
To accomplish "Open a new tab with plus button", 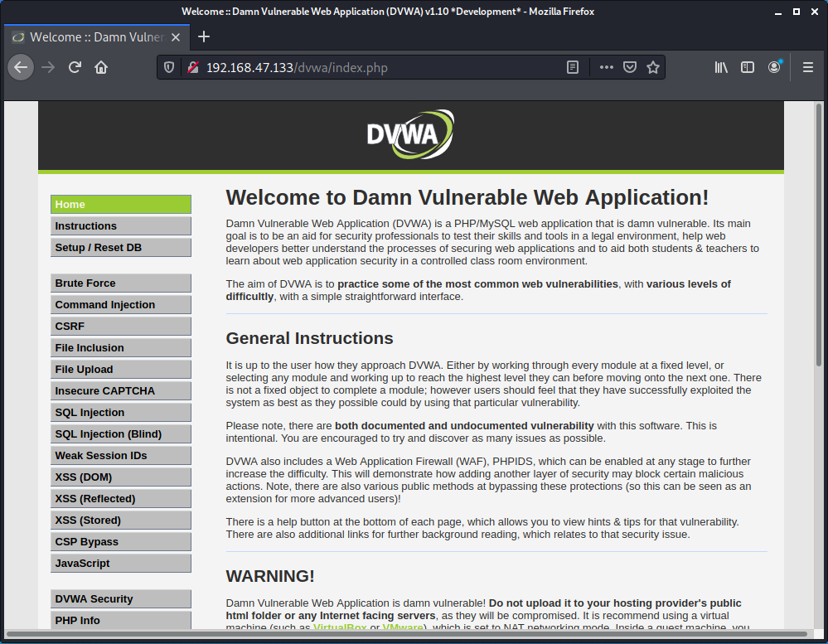I will 204,37.
